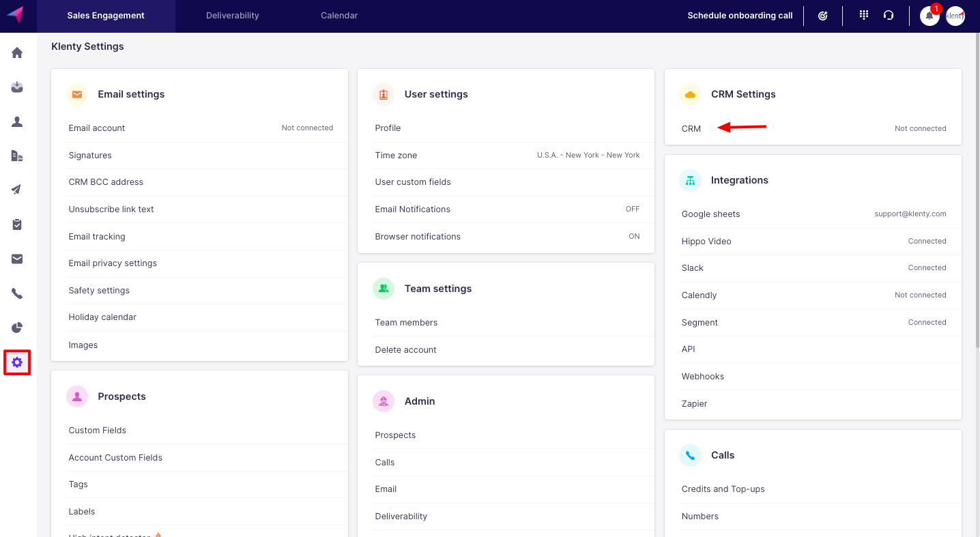Open the dial pad icon in top bar

(x=863, y=15)
